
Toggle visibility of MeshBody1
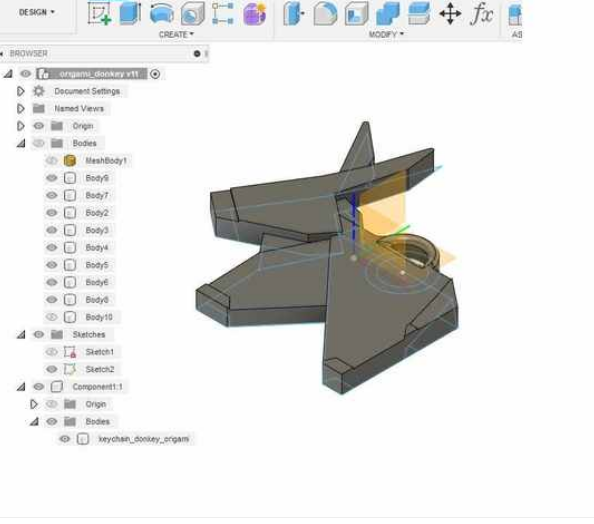(52, 161)
